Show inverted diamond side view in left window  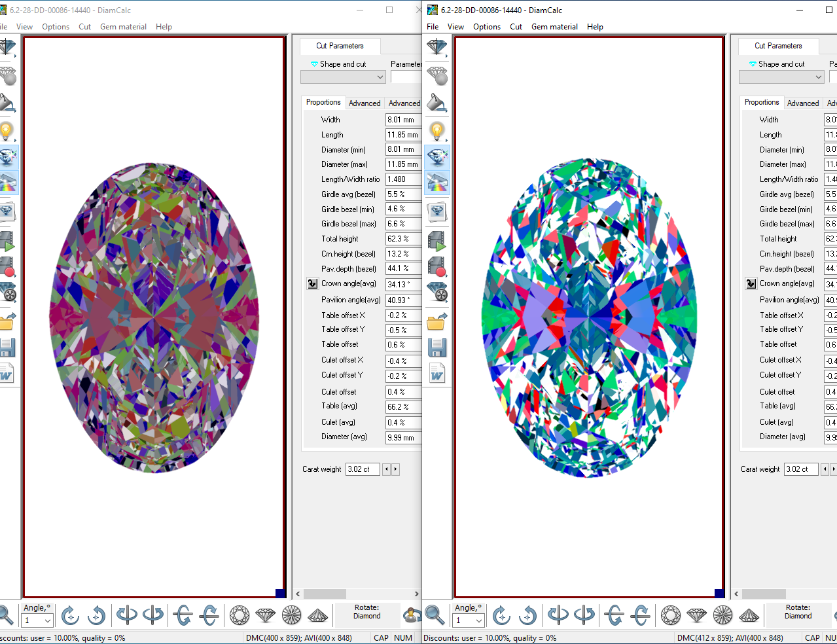coord(317,615)
